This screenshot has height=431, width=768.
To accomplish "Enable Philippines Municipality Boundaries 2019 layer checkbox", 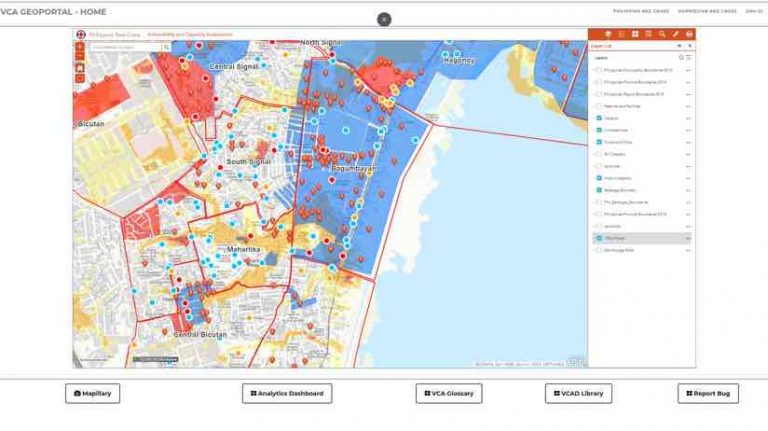I will (599, 70).
